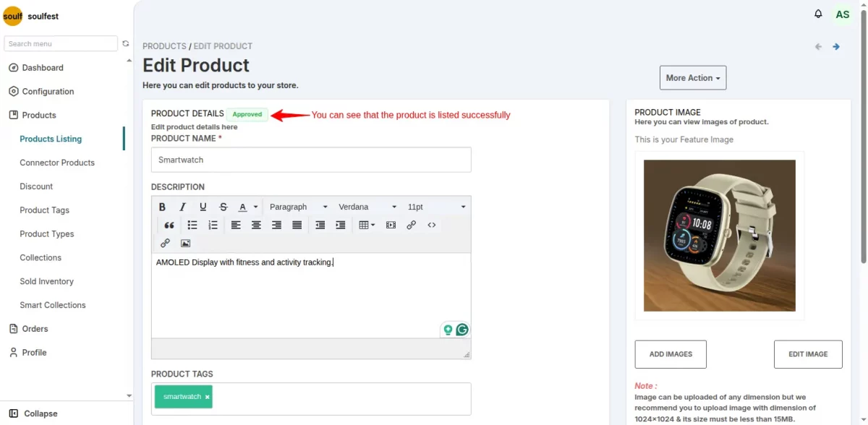Click the EDIT IMAGE button
Image resolution: width=868 pixels, height=425 pixels.
click(x=808, y=354)
